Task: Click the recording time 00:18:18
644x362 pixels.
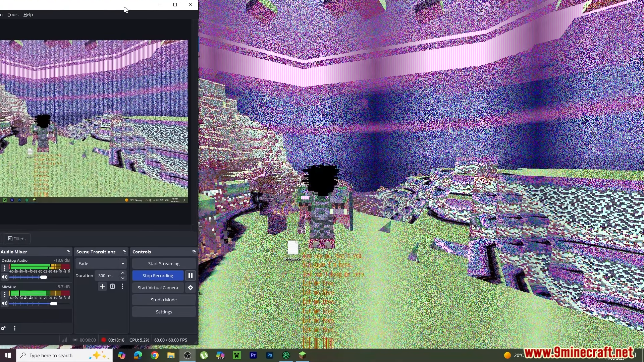Action: click(x=116, y=340)
